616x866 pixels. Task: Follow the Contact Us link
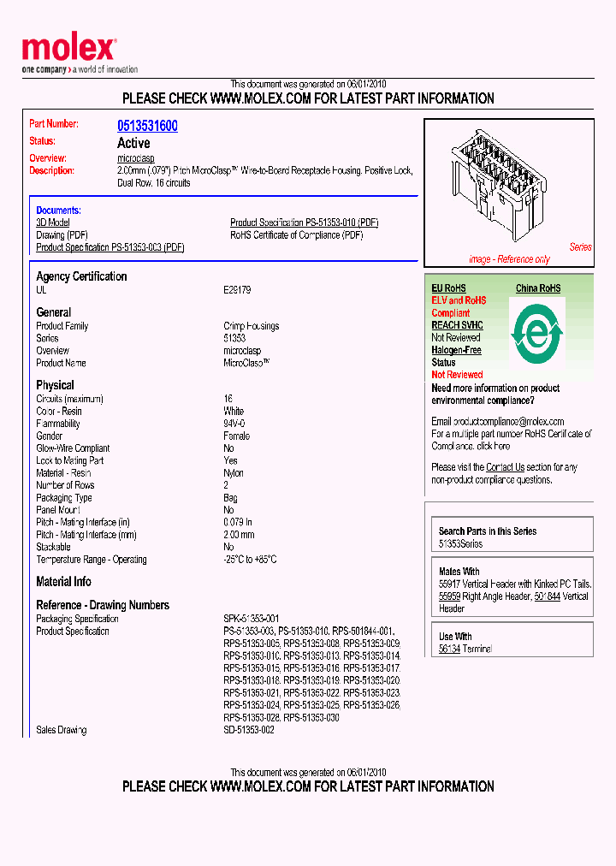tap(505, 467)
